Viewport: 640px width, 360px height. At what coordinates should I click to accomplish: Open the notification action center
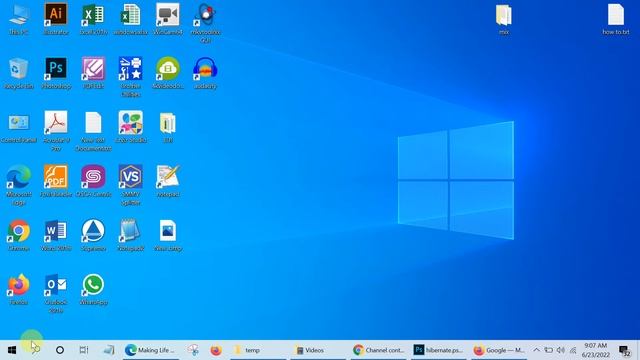(x=624, y=350)
